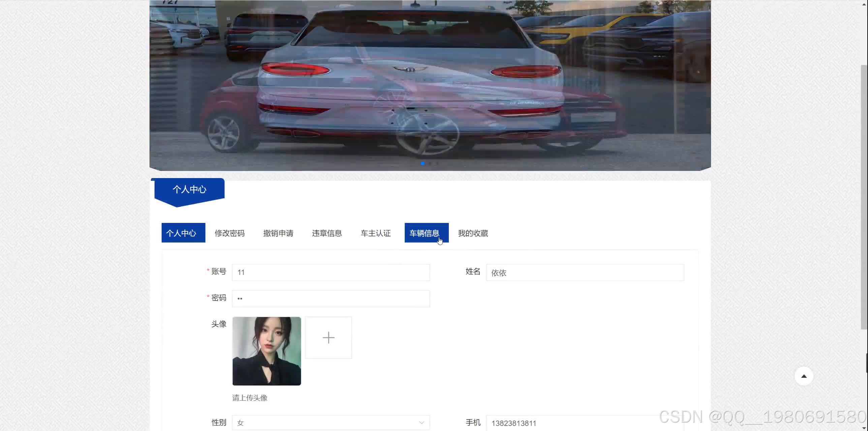Select the 个人中心 tab
Viewport: 868px width, 431px height.
click(183, 233)
